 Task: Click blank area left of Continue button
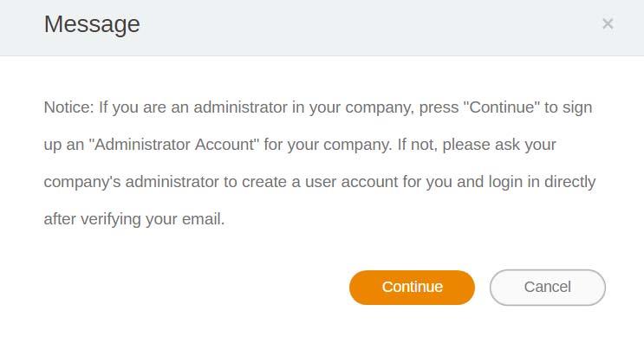point(193,288)
